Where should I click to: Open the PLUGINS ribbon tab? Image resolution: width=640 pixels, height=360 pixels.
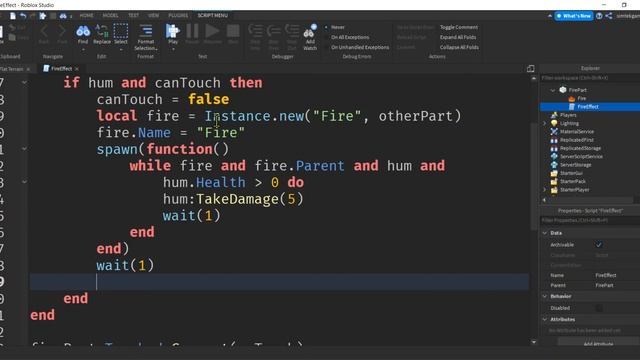tap(178, 16)
